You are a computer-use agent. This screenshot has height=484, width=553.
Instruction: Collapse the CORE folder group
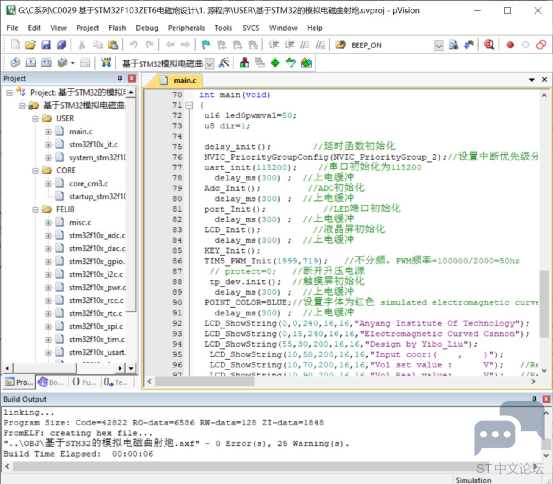pos(35,171)
